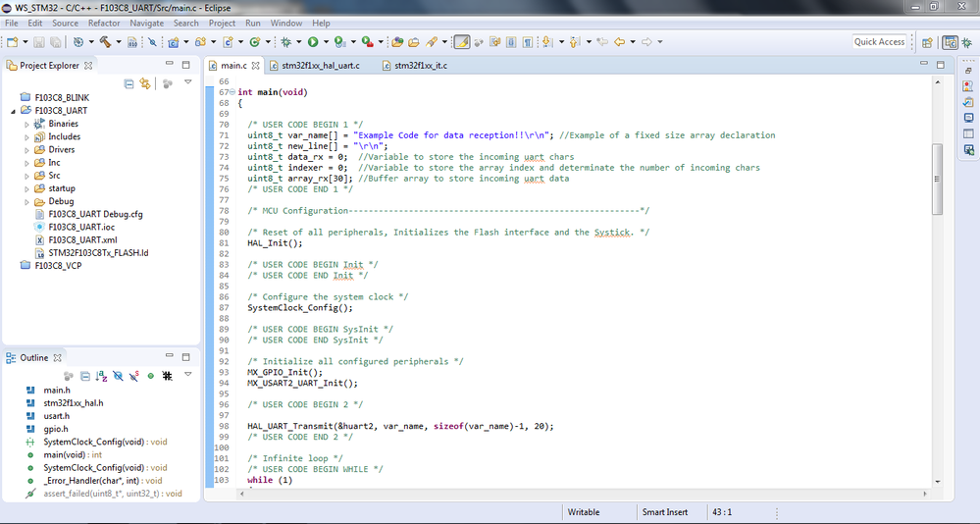Expand the Binaries node
The height and width of the screenshot is (524, 980).
pos(26,124)
